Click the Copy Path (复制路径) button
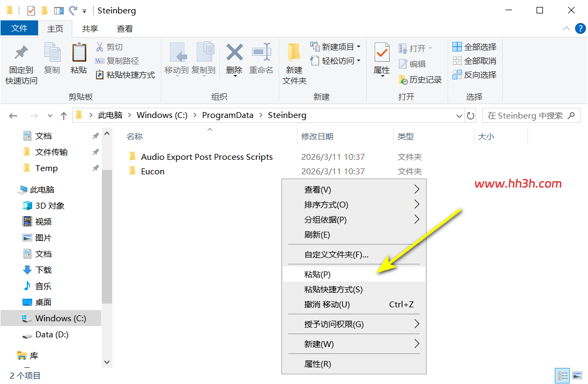 coord(117,61)
